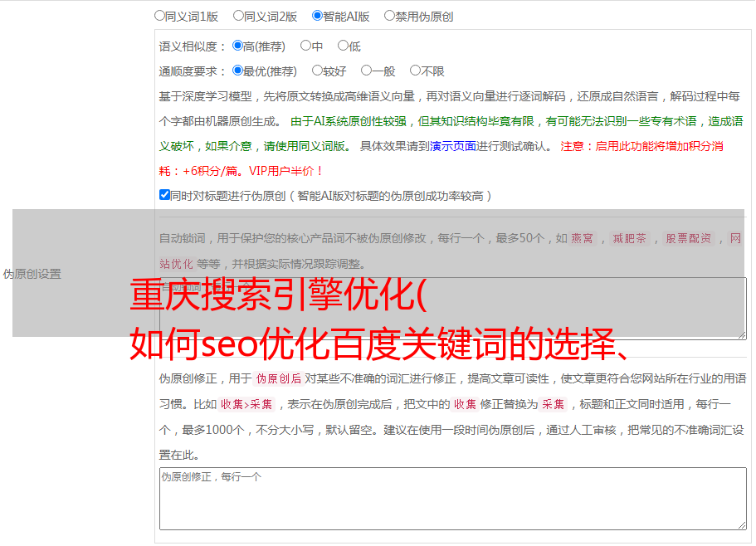This screenshot has height=546, width=756.
Task: Toggle 同时对标题进行伪原创 checkbox
Action: coord(164,195)
